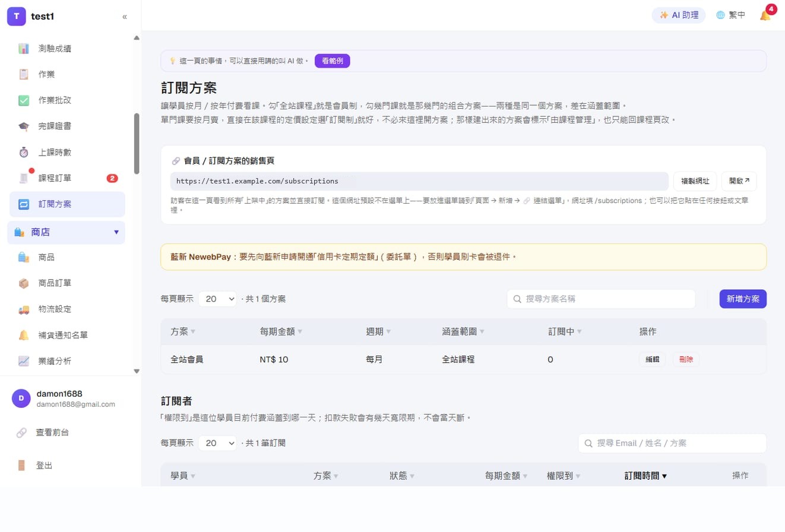Sort plans table by 每期金額 column
Viewport: 785px width, 532px height.
[281, 332]
